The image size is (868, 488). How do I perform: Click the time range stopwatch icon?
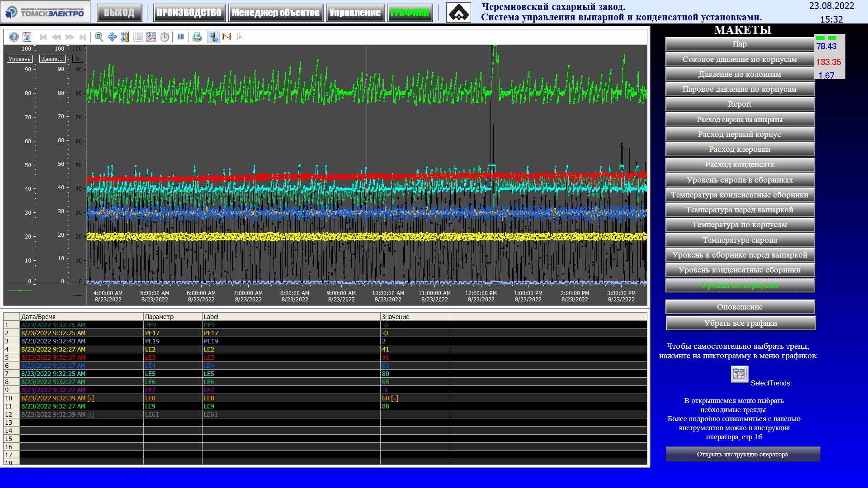[165, 37]
